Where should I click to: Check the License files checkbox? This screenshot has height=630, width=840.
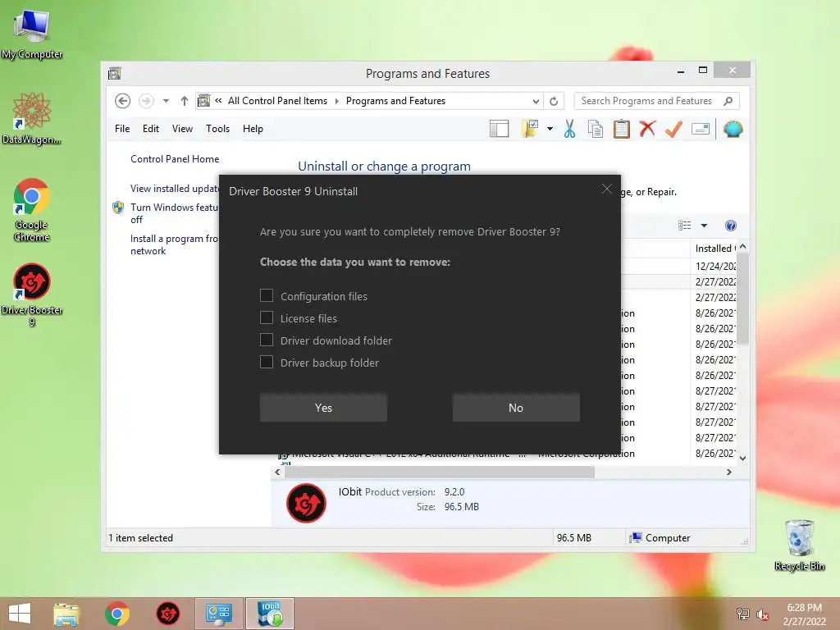[267, 317]
